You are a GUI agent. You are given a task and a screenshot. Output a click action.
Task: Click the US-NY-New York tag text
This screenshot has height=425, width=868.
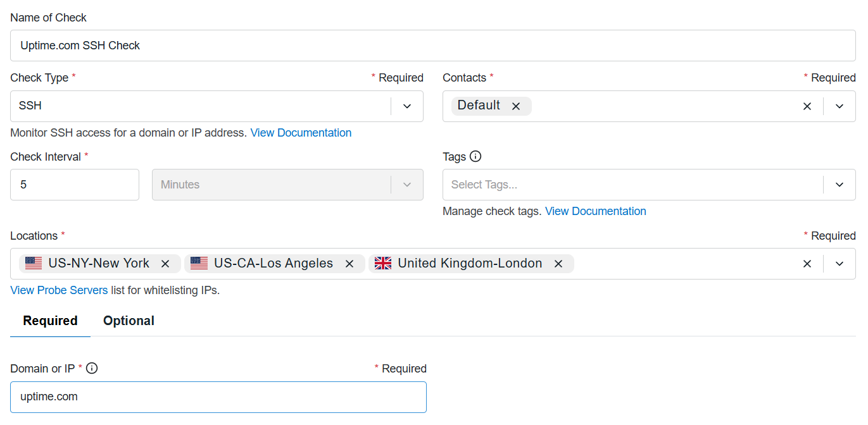coord(99,263)
